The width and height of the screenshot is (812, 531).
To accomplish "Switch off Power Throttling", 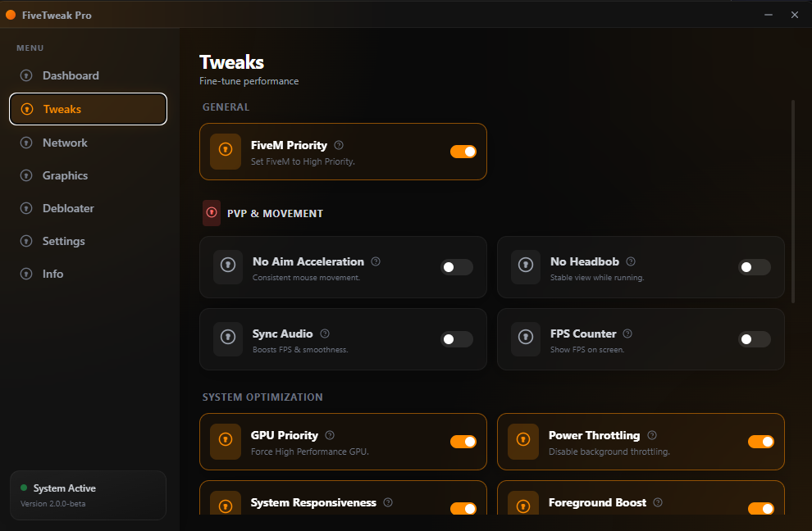I will click(x=760, y=442).
